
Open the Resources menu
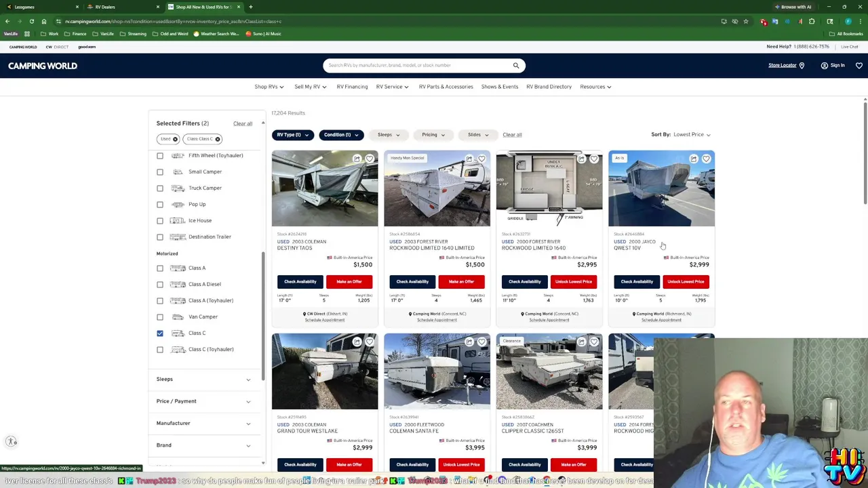[x=595, y=87]
